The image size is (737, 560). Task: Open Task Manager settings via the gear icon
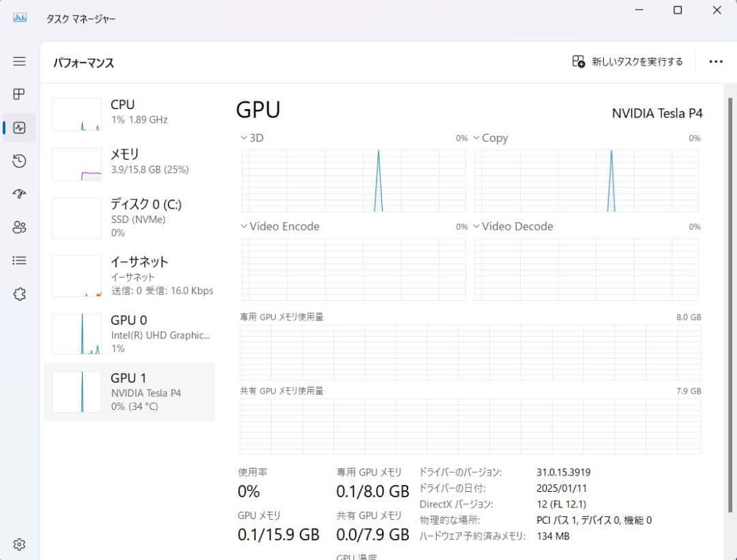pos(19,544)
